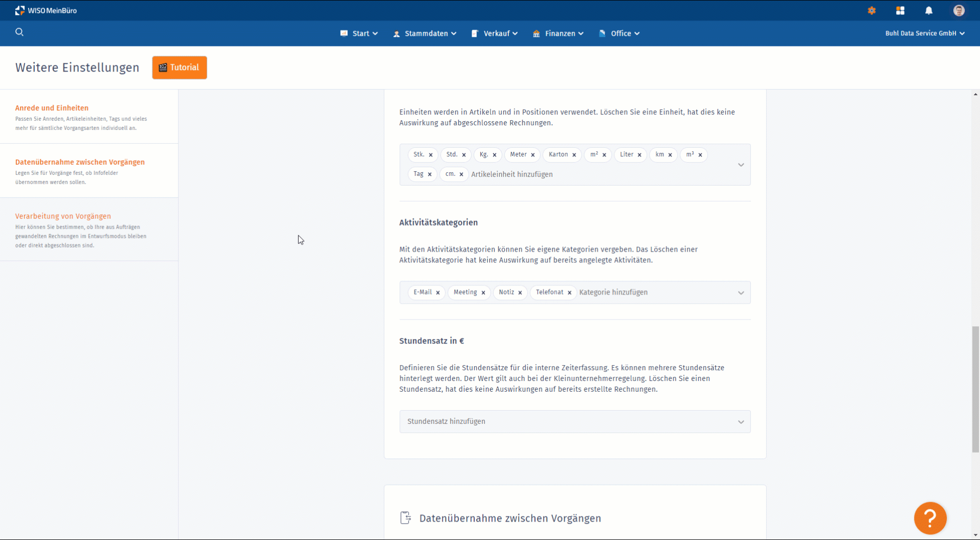Open the Stammdaten menu
980x540 pixels.
point(425,34)
